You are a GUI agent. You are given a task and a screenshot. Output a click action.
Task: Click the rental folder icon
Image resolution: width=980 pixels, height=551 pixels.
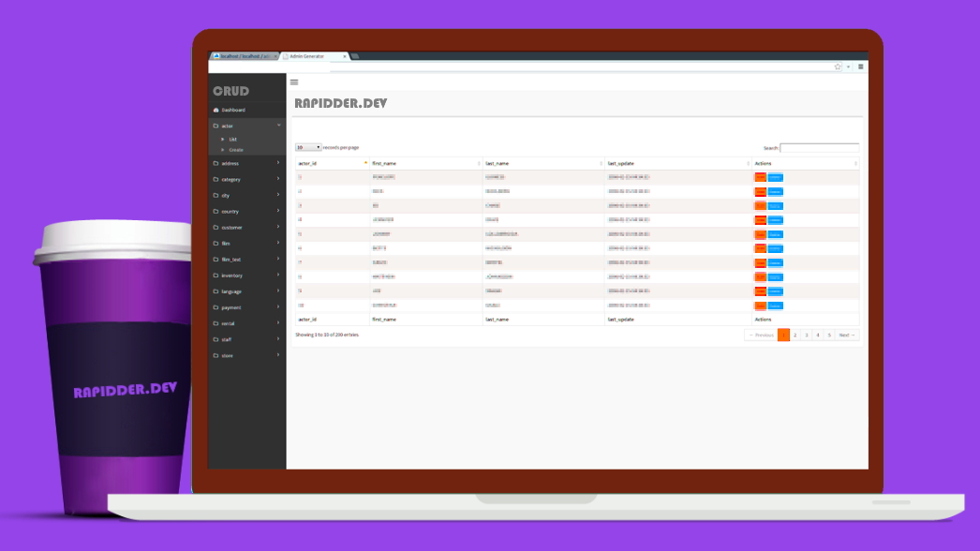pyautogui.click(x=216, y=323)
